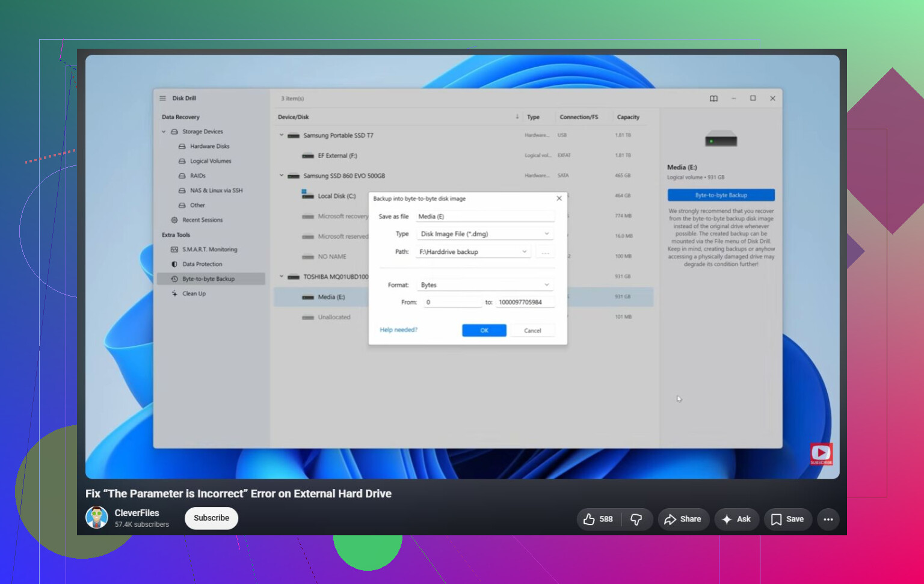
Task: Click the Save as file name field
Action: point(485,217)
